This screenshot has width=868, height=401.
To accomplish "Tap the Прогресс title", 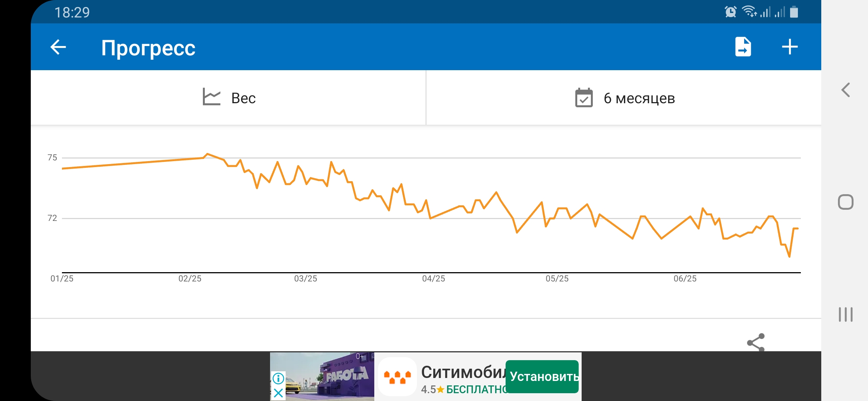I will (x=148, y=48).
